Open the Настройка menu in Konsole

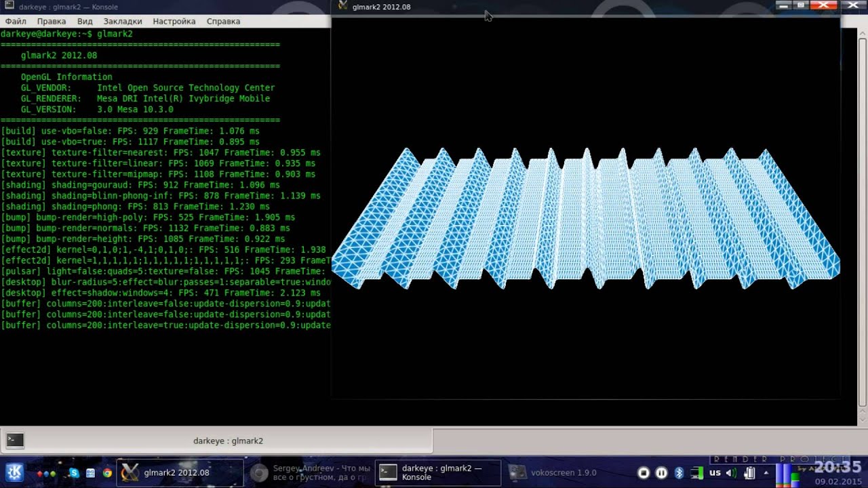click(x=174, y=21)
